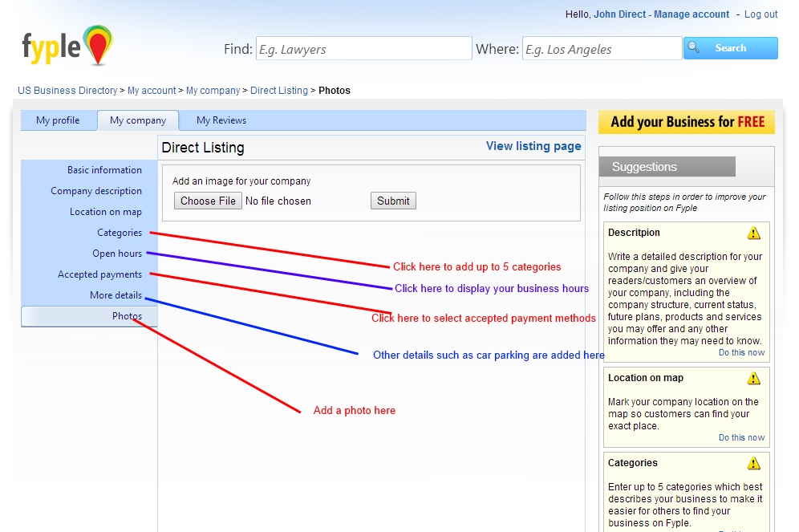
Task: Click John Direct - Manage account link
Action: pos(661,14)
